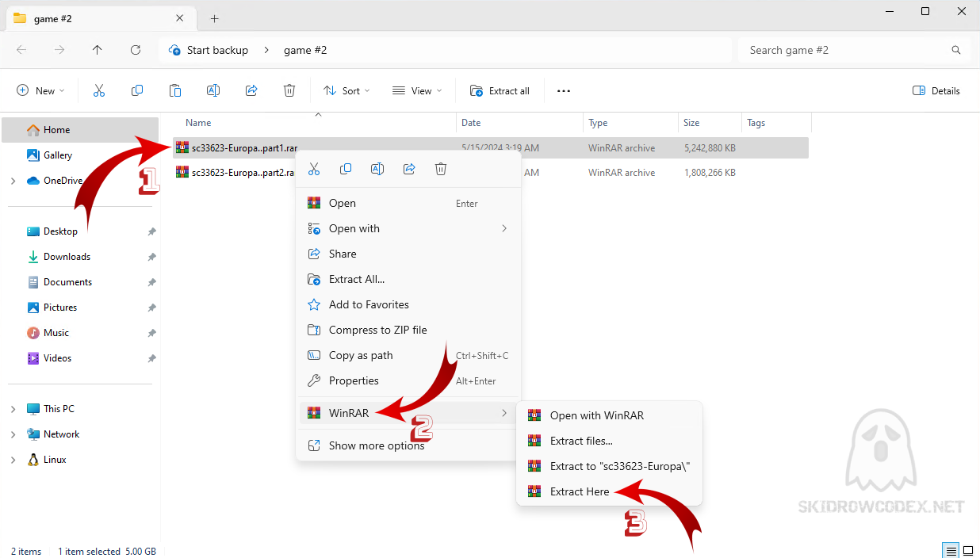
Task: Open Properties from the context menu
Action: tap(408, 380)
